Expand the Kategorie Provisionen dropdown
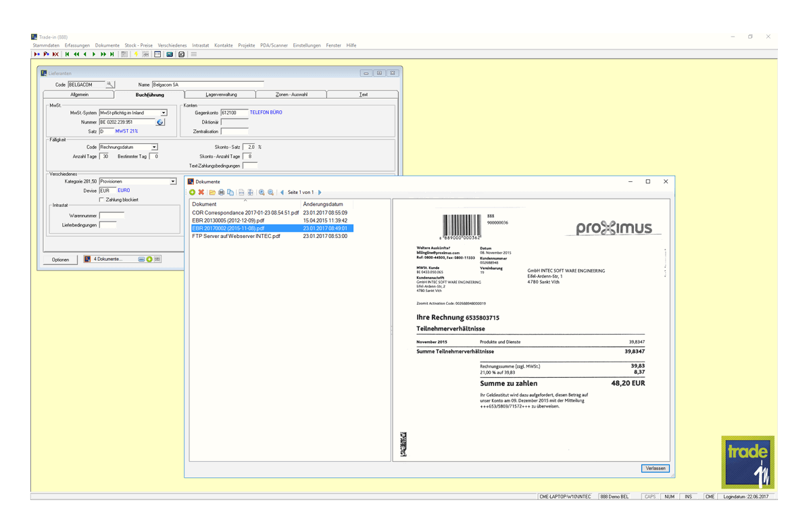Viewport: 811px width, 532px height. pyautogui.click(x=173, y=181)
